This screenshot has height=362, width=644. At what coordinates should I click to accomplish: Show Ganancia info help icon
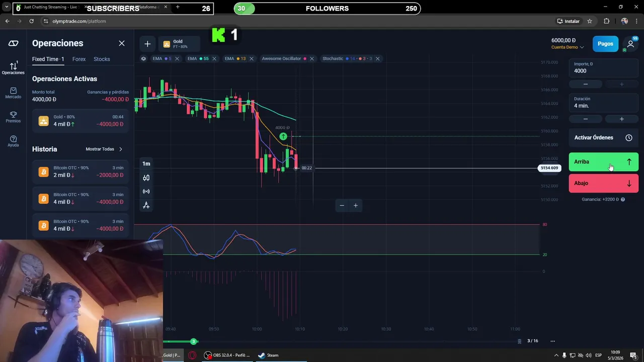pyautogui.click(x=623, y=200)
